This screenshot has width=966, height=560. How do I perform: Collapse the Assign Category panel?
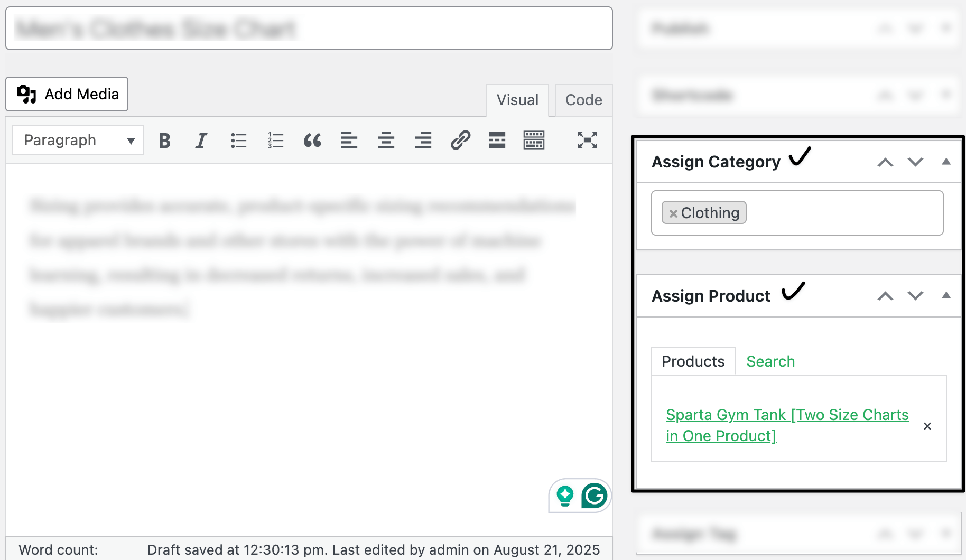(x=945, y=162)
